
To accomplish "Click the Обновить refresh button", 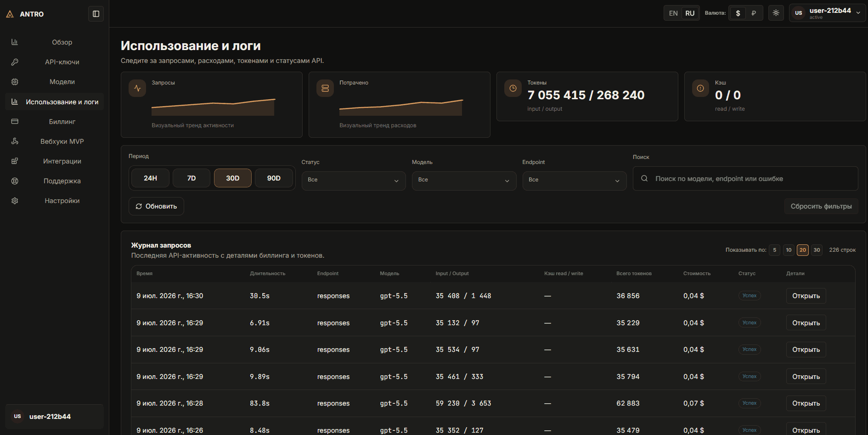I will pos(156,206).
